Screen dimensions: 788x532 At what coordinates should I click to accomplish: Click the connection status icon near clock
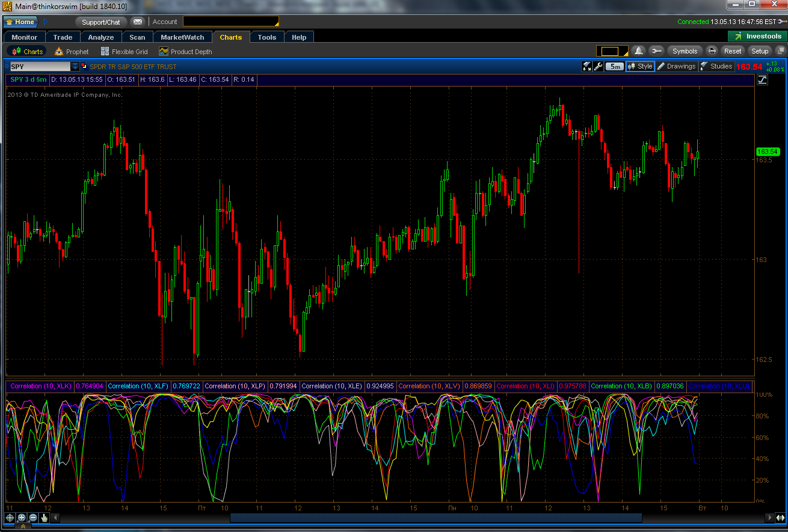783,22
